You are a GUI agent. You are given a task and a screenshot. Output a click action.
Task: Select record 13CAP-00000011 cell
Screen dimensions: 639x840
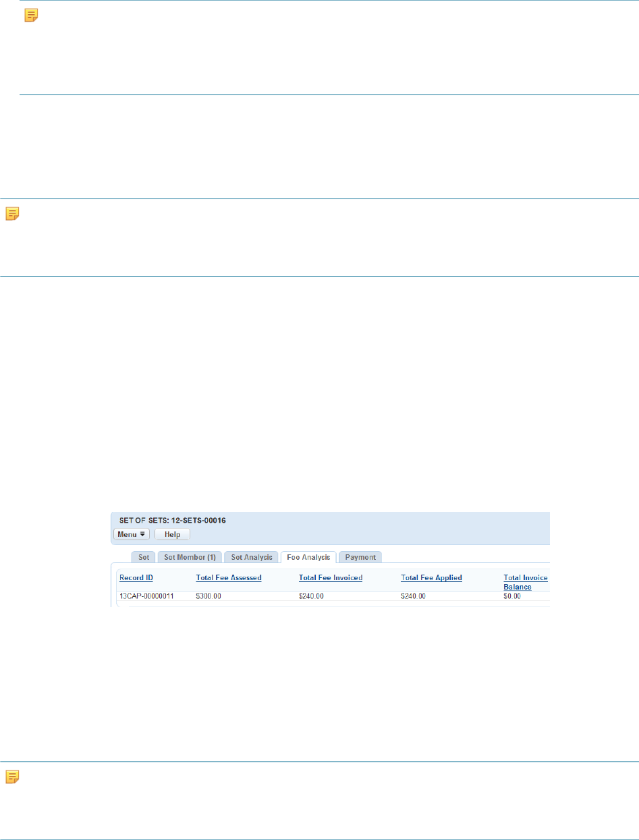click(x=147, y=597)
